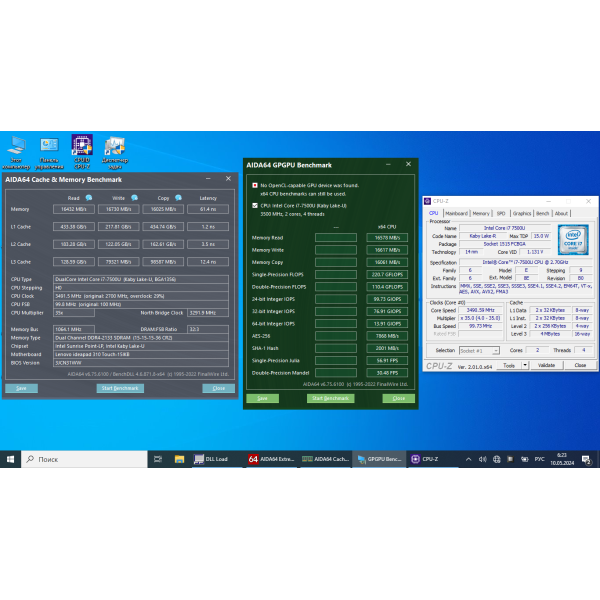Click Close in Cache & Memory Benchmark
Viewport: 600px width, 600px height.
218,388
